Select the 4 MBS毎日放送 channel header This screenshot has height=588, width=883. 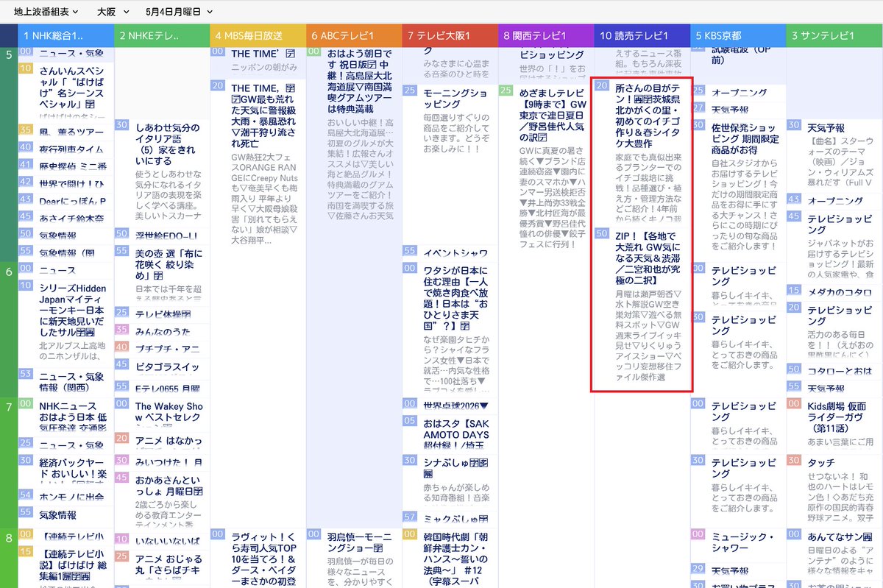pyautogui.click(x=258, y=35)
